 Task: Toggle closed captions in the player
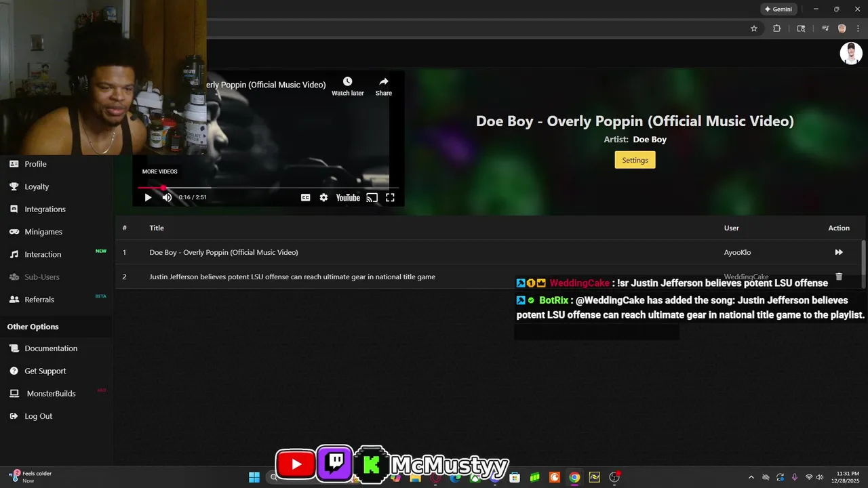pyautogui.click(x=306, y=197)
